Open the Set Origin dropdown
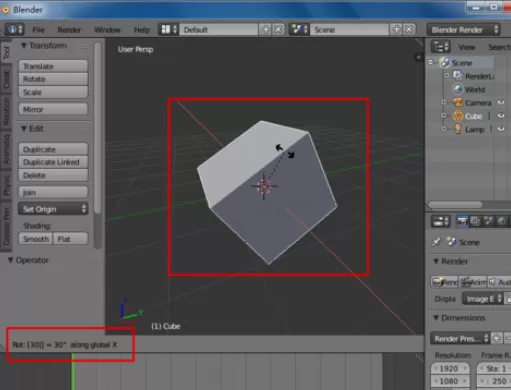This screenshot has height=390, width=511. point(53,209)
